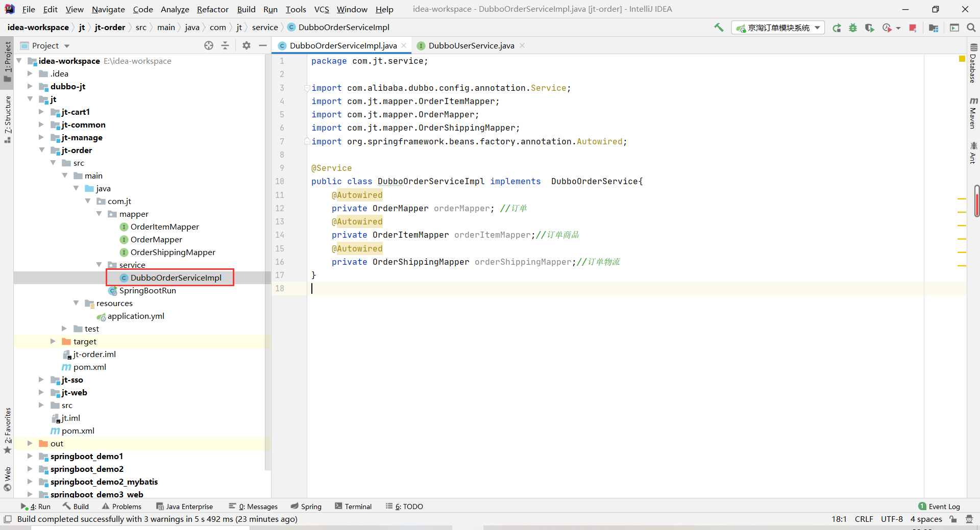This screenshot has width=980, height=530.
Task: Stop the running app with red square
Action: click(913, 28)
